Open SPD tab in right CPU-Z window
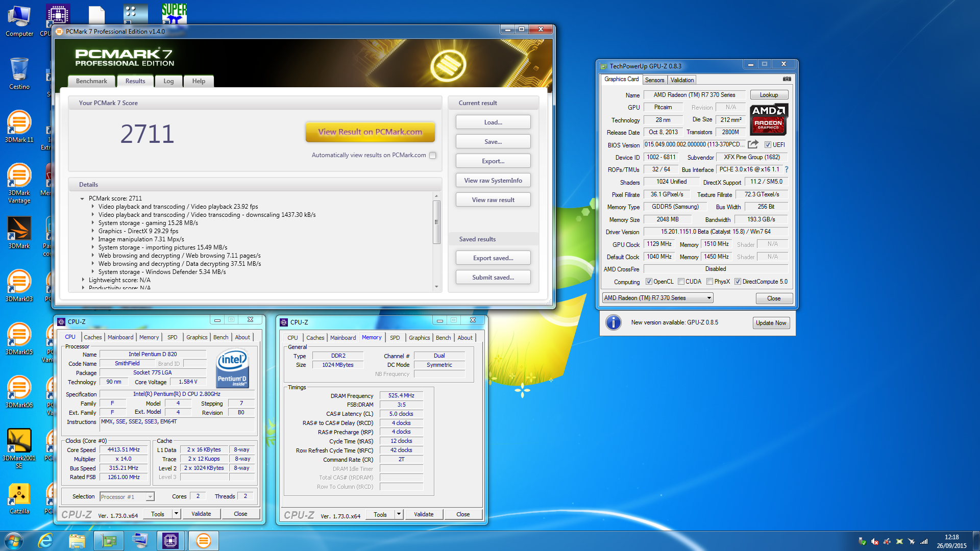This screenshot has height=551, width=980. point(395,338)
